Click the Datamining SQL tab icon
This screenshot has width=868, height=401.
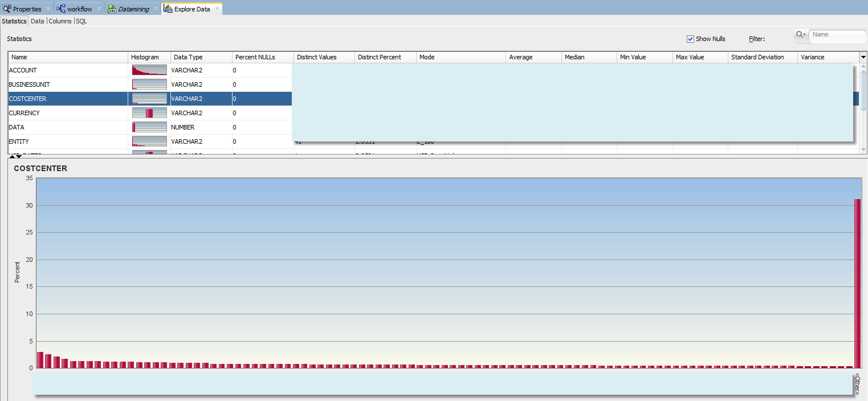(x=112, y=9)
